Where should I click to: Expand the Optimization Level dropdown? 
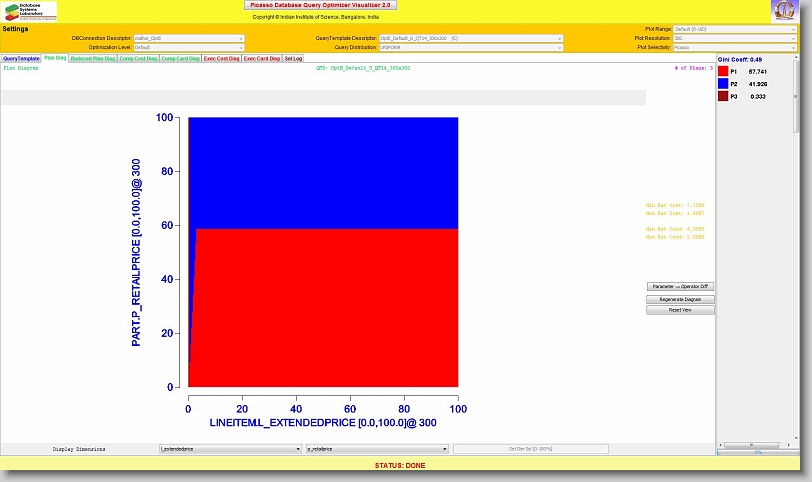(188, 47)
